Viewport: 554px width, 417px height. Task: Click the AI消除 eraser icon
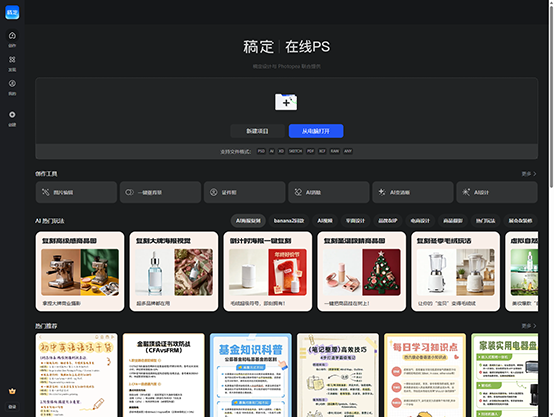pyautogui.click(x=298, y=192)
